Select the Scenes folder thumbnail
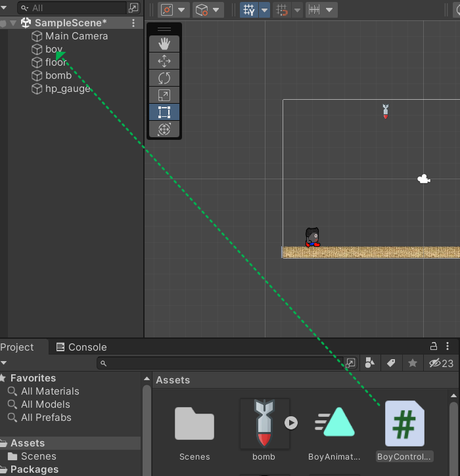This screenshot has height=476, width=460. tap(195, 423)
